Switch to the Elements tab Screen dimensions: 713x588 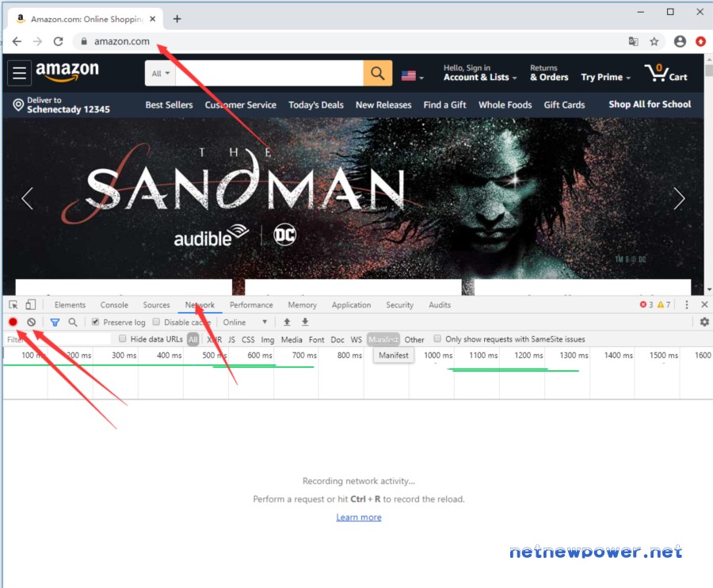[70, 304]
